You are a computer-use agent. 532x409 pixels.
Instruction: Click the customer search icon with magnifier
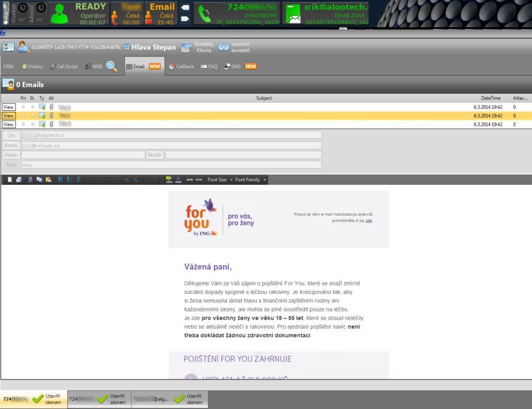point(24,47)
